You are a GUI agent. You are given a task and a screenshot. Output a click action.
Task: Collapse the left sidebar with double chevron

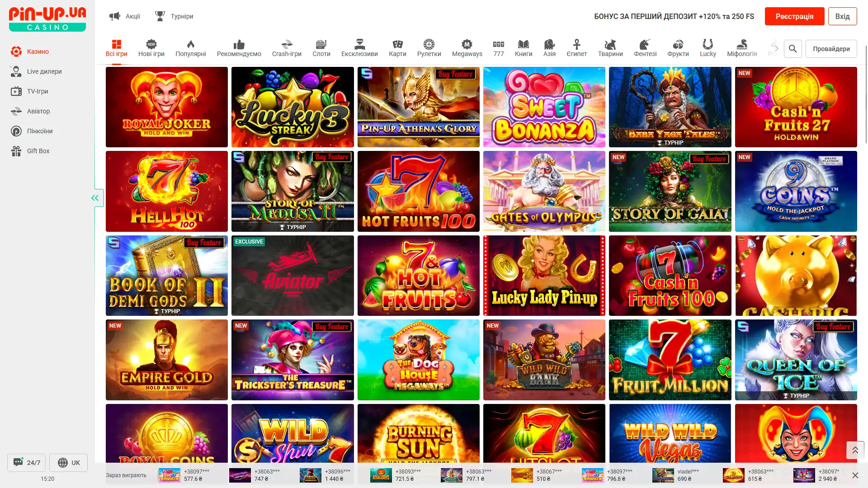point(95,198)
